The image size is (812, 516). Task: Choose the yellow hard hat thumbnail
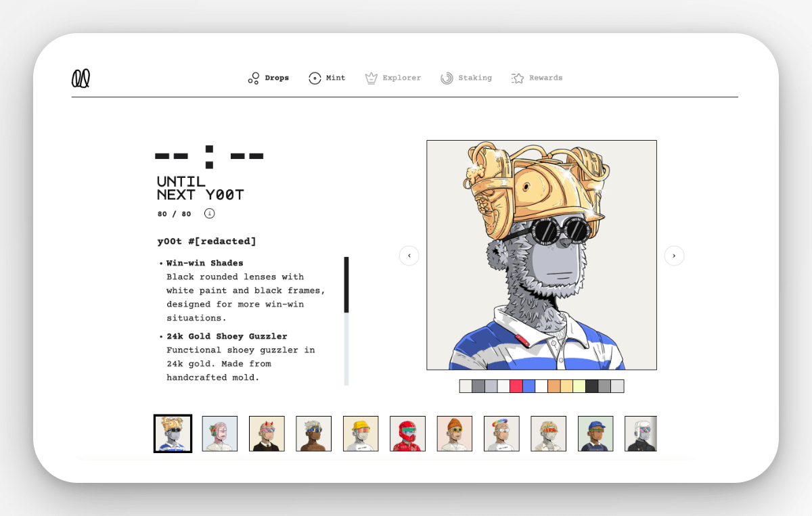pyautogui.click(x=361, y=433)
